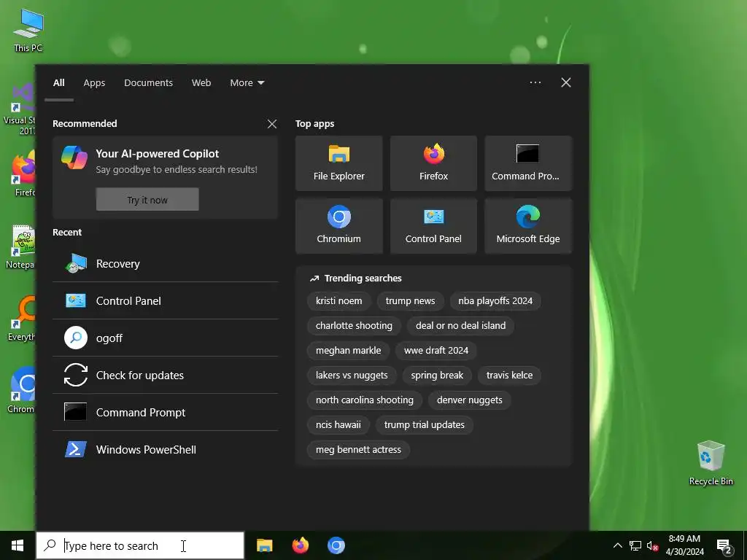The height and width of the screenshot is (560, 747).
Task: Select Recycle Bin desktop icon
Action: pos(711,462)
